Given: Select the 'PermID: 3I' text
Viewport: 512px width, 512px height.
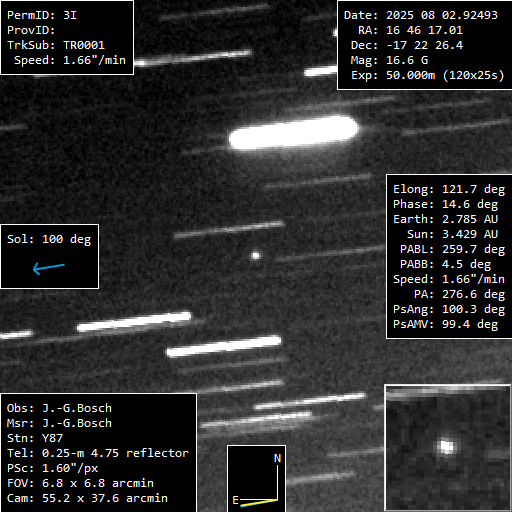Looking at the screenshot, I should point(42,15).
